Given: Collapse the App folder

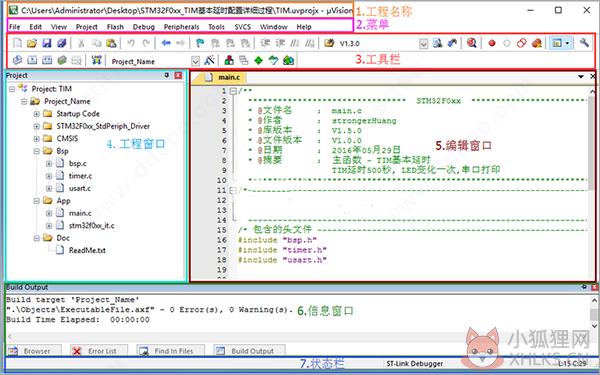Looking at the screenshot, I should (36, 201).
